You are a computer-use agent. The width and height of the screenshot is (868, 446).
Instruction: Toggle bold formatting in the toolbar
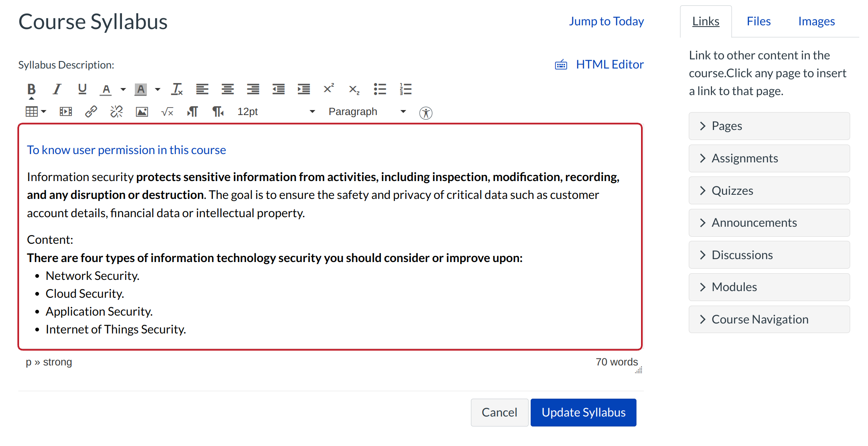(31, 89)
